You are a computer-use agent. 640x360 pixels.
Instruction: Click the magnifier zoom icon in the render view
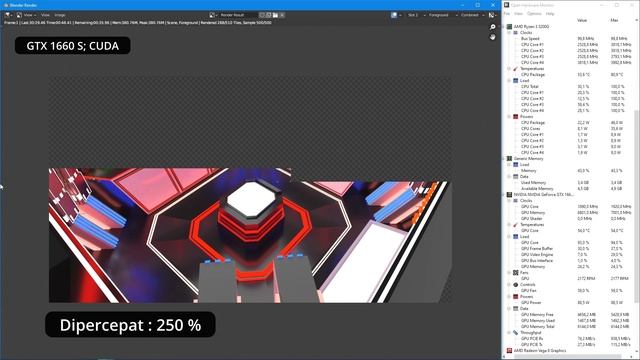click(493, 27)
